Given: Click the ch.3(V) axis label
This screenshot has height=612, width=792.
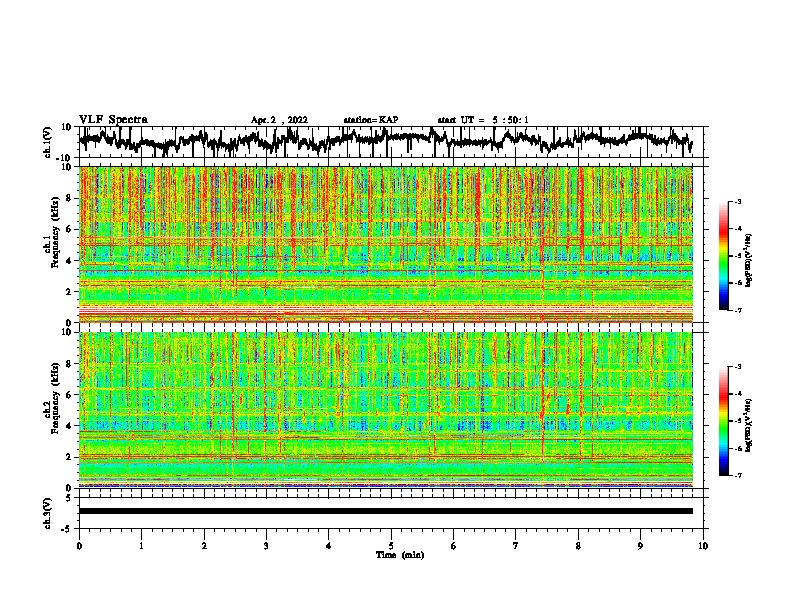Looking at the screenshot, I should point(47,513).
